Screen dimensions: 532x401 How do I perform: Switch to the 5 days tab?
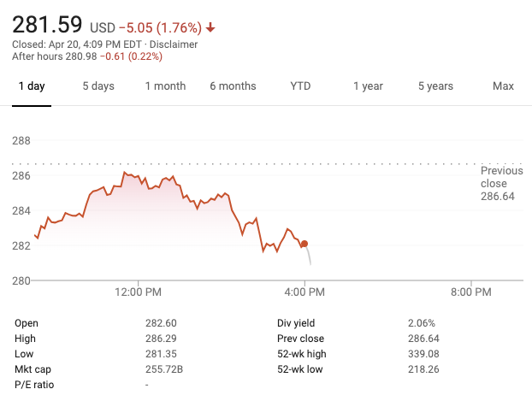pos(98,86)
